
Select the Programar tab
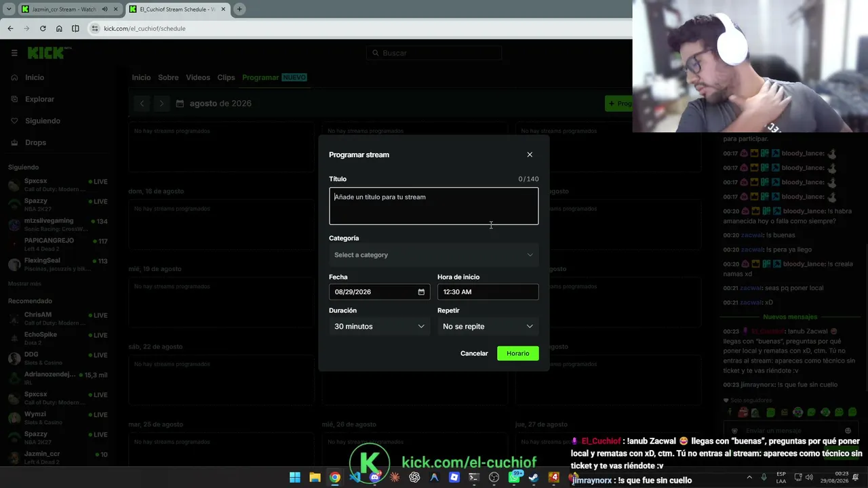coord(260,77)
